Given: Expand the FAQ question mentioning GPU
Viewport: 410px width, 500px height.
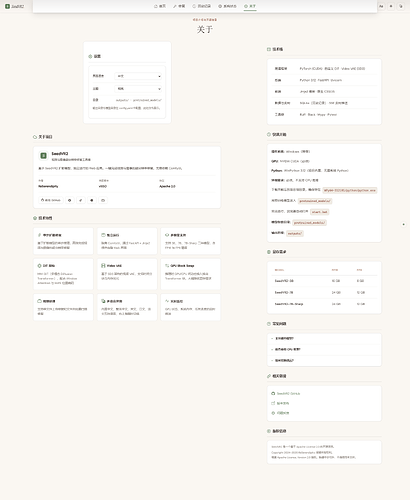Looking at the screenshot, I should [324, 349].
